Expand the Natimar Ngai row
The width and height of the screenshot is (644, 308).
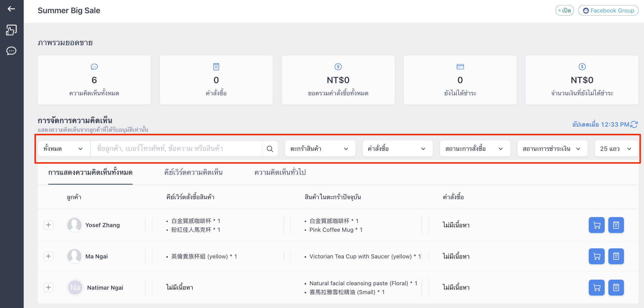49,287
